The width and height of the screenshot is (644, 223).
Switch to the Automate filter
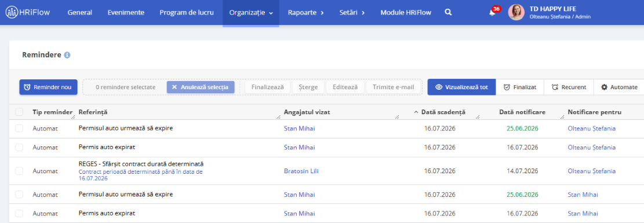pyautogui.click(x=619, y=87)
